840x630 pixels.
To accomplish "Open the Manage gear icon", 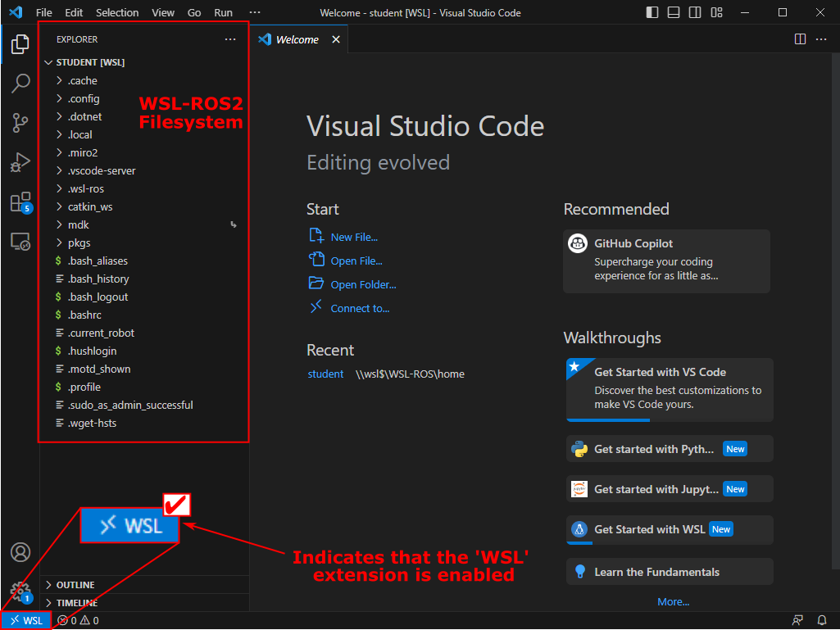I will (x=20, y=592).
